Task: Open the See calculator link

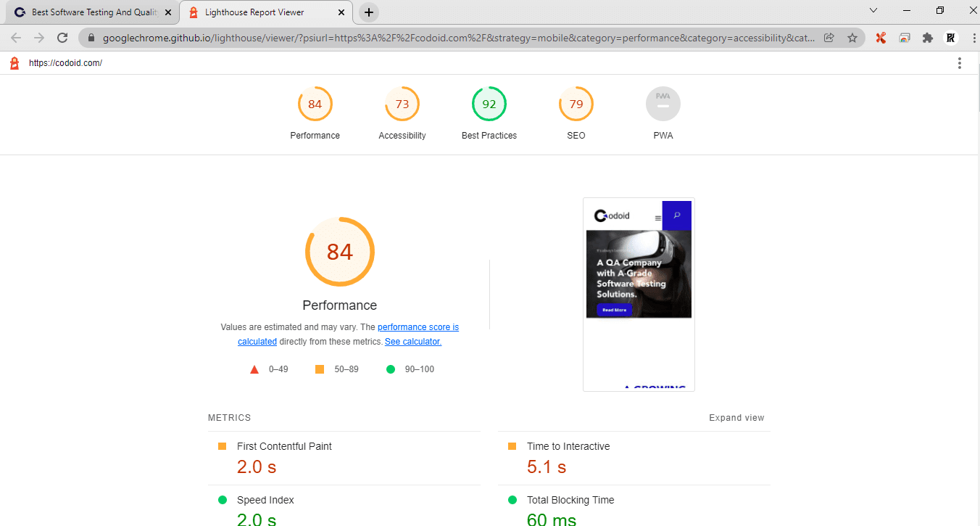Action: point(412,342)
